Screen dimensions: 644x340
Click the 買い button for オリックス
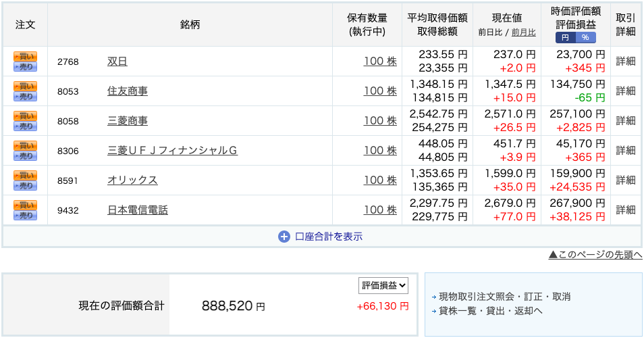click(x=26, y=175)
